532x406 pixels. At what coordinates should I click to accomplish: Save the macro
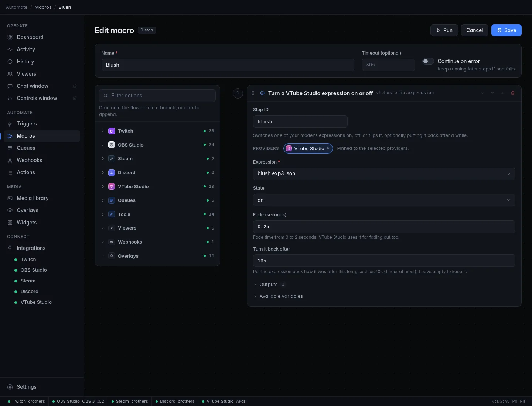[x=506, y=30]
